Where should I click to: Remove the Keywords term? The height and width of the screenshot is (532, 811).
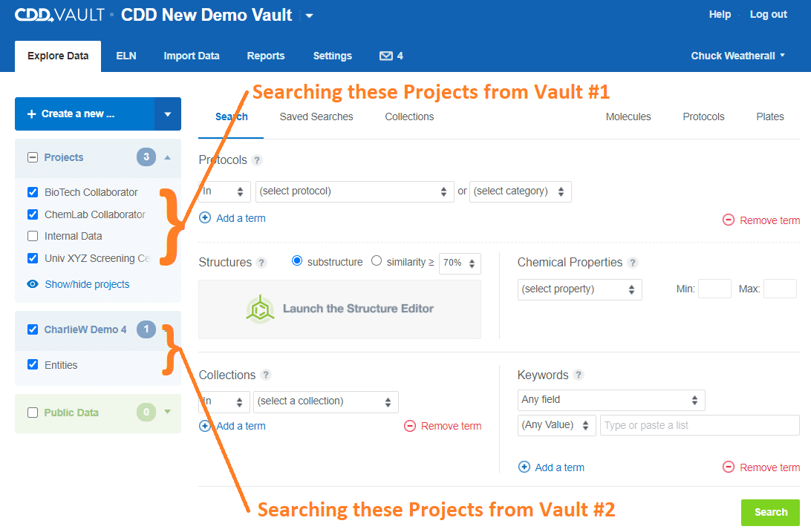(x=761, y=467)
